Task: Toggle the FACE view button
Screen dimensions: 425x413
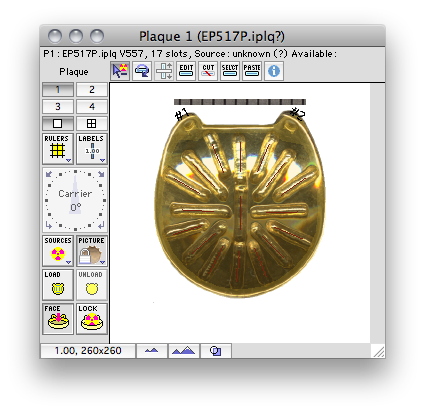Action: click(x=58, y=319)
